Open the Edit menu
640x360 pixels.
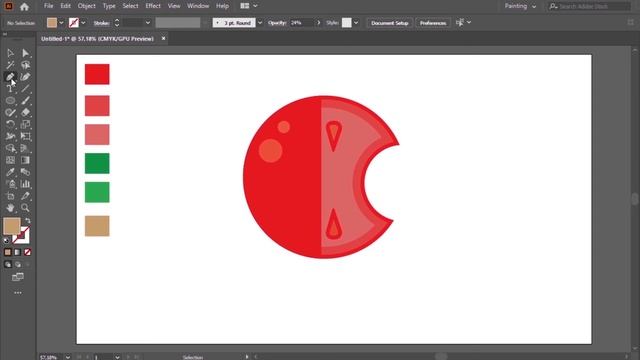(x=65, y=6)
